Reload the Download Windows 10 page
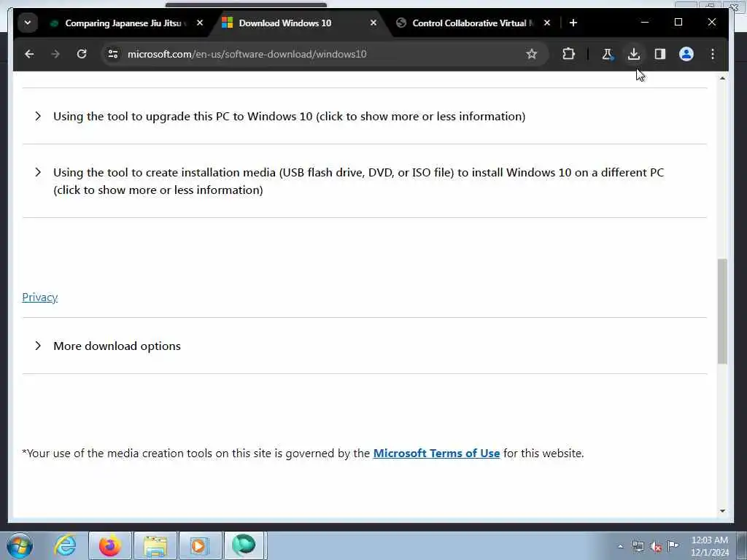747x560 pixels. [82, 54]
